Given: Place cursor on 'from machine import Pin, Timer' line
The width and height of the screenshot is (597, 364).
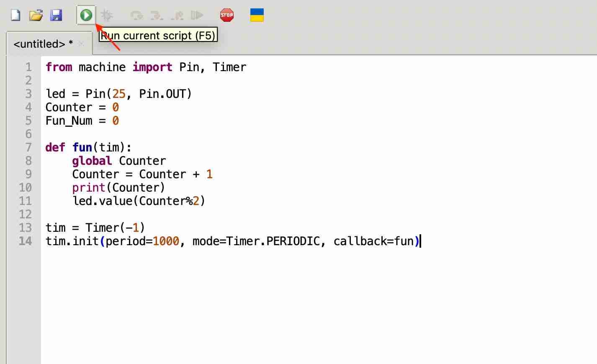Looking at the screenshot, I should point(146,67).
